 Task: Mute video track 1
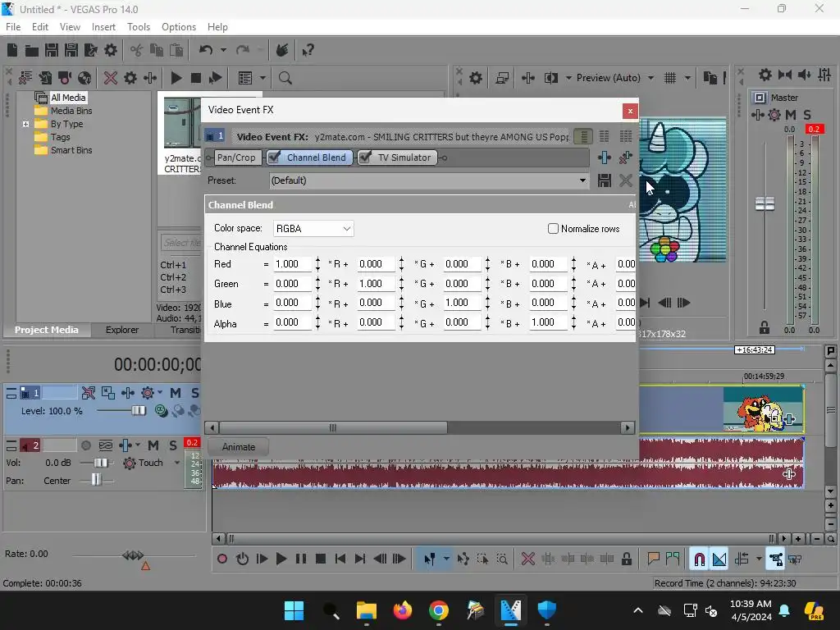coord(176,393)
